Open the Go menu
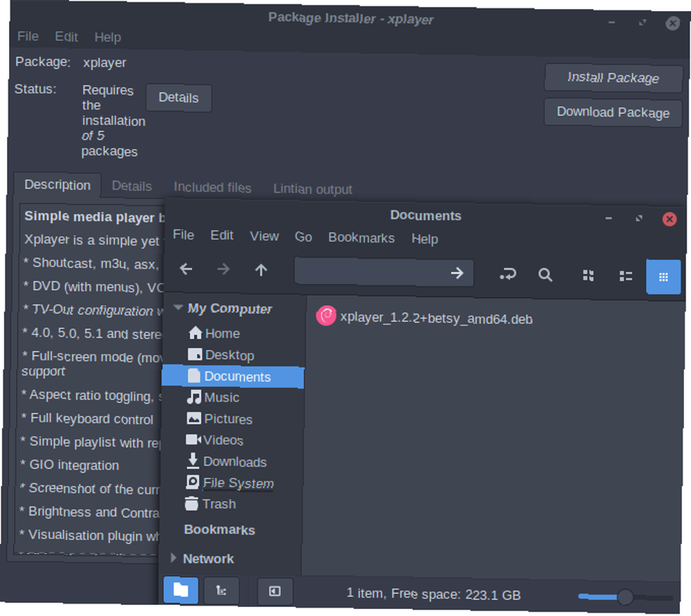 [x=303, y=237]
